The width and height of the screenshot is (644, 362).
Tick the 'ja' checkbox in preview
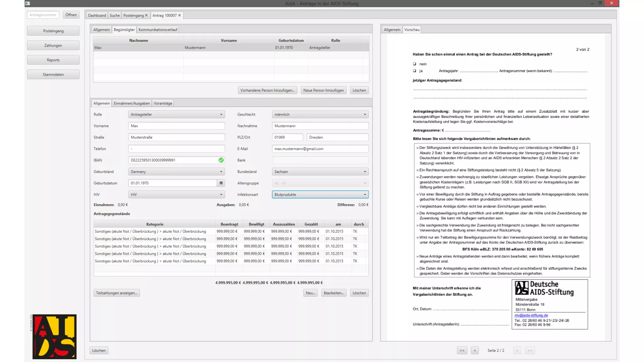(x=414, y=71)
